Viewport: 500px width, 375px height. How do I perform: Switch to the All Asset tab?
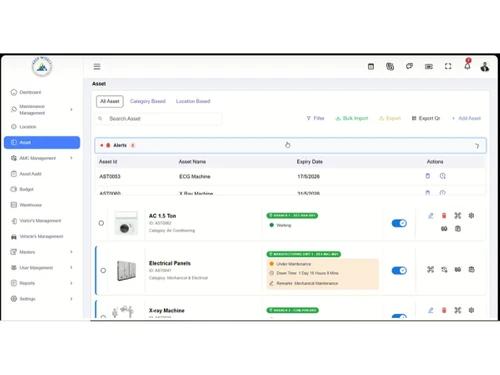110,101
